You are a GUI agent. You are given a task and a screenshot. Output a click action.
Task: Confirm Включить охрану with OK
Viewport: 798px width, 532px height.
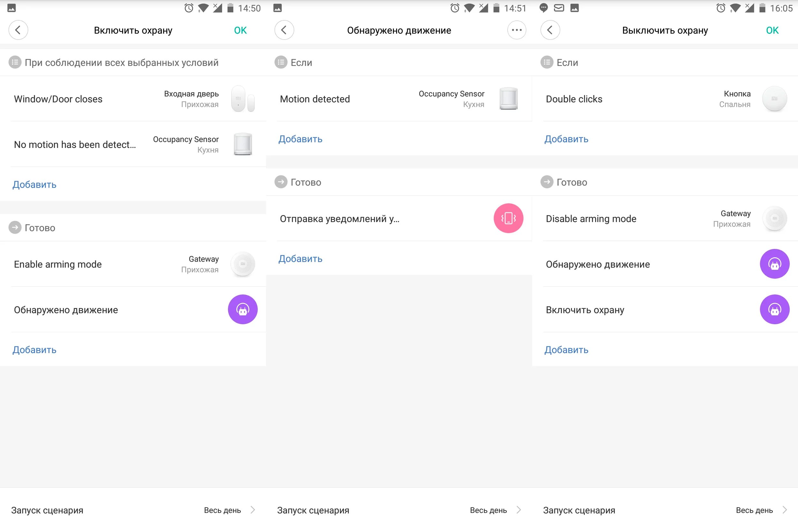[240, 30]
